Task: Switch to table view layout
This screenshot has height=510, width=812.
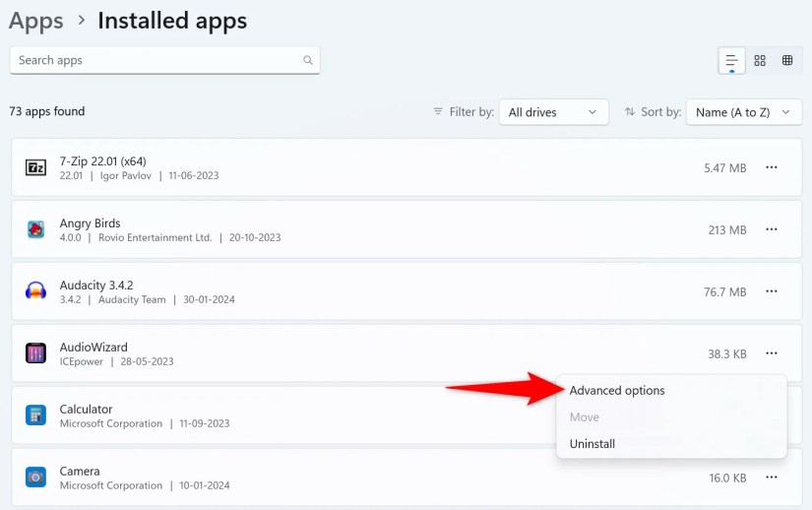Action: (787, 61)
